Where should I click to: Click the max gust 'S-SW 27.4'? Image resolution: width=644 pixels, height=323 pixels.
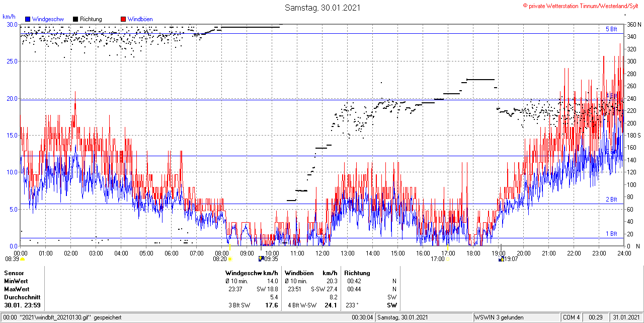pyautogui.click(x=323, y=289)
